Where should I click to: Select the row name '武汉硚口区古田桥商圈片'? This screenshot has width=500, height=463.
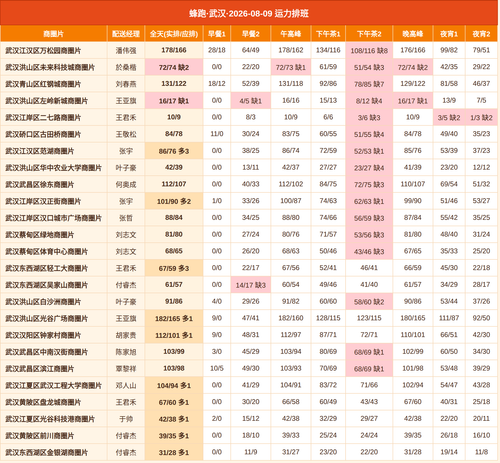tap(43, 134)
